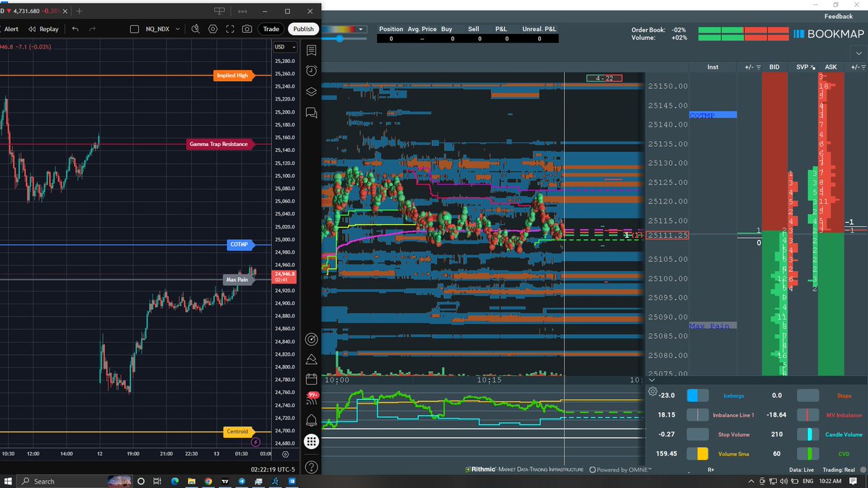Open chart settings hexagon icon in toolbar
The width and height of the screenshot is (868, 488).
(x=213, y=29)
